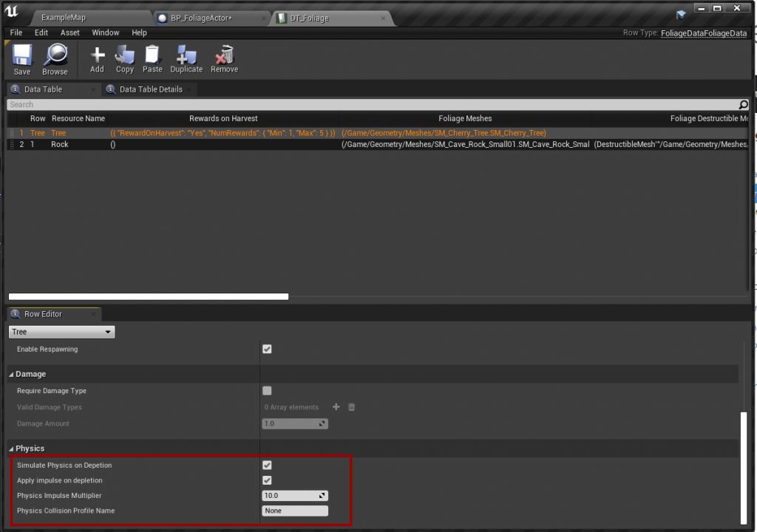The width and height of the screenshot is (757, 532).
Task: Toggle Require Damage Type checkbox
Action: tap(267, 391)
